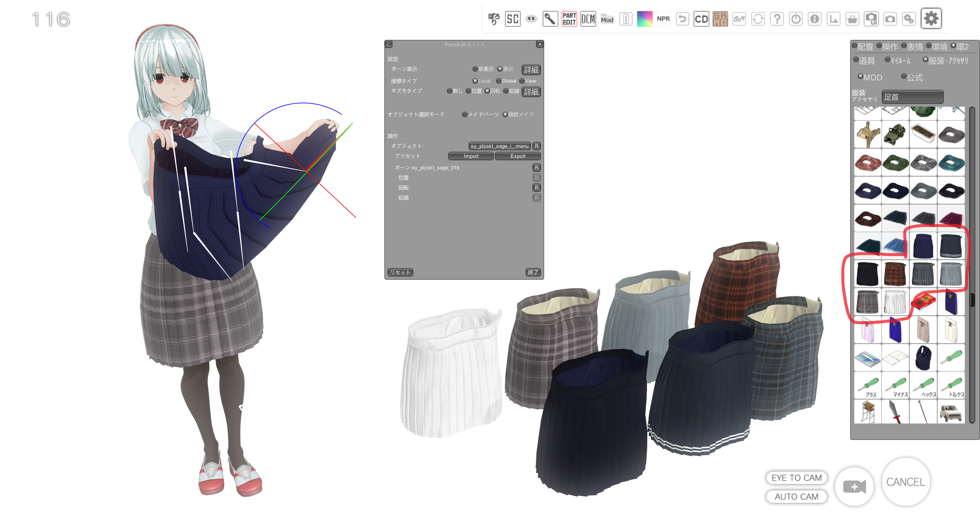Screen dimensions: 980x523
Task: Open the sy_plzskt_sage_i_.menu object selector
Action: click(x=500, y=146)
